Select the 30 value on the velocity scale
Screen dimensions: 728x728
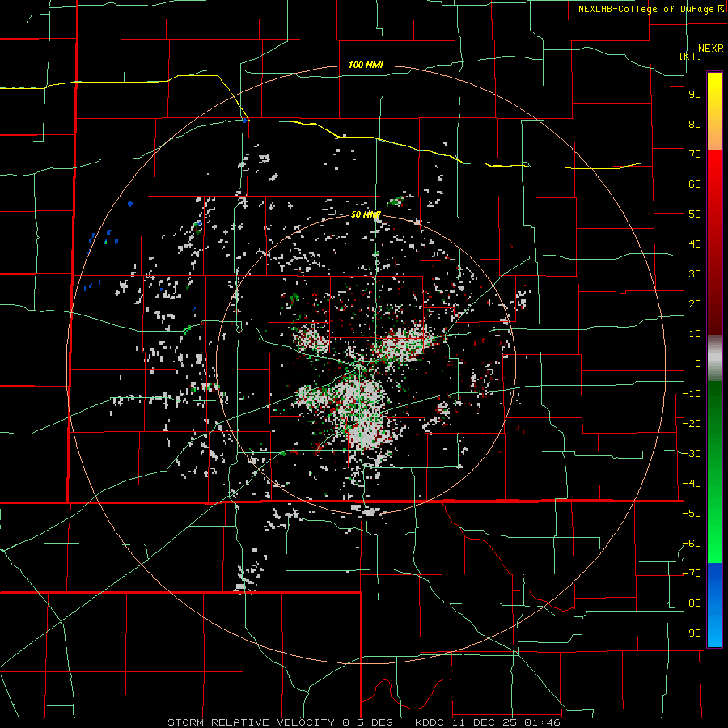click(x=695, y=274)
